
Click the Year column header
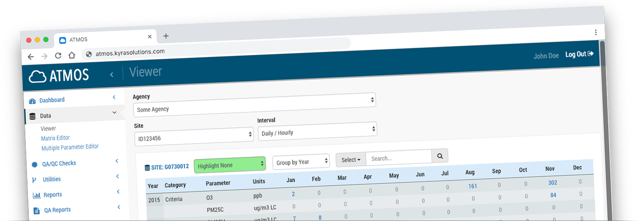tap(153, 186)
